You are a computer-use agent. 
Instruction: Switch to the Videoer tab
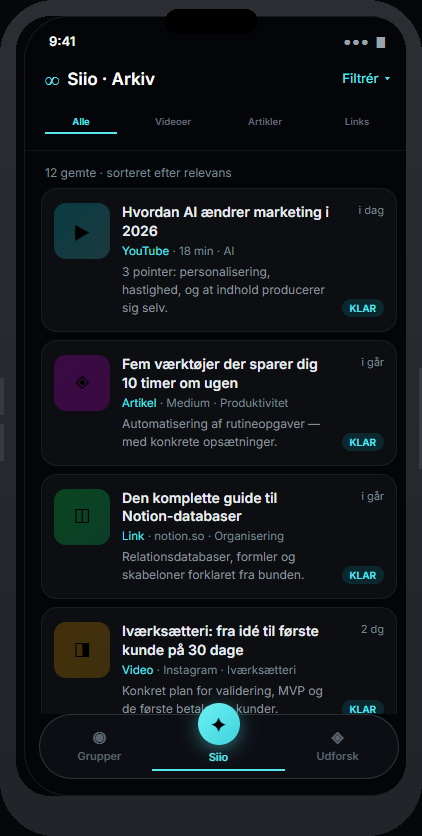pyautogui.click(x=173, y=122)
